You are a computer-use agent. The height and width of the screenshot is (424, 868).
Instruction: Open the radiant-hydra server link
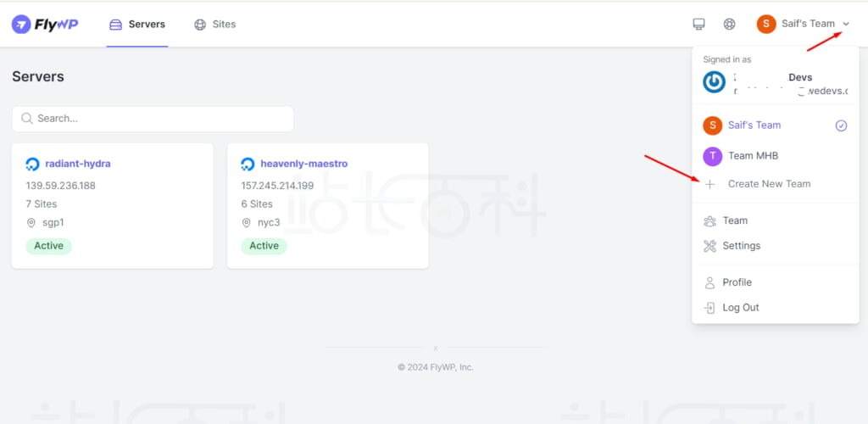coord(78,164)
